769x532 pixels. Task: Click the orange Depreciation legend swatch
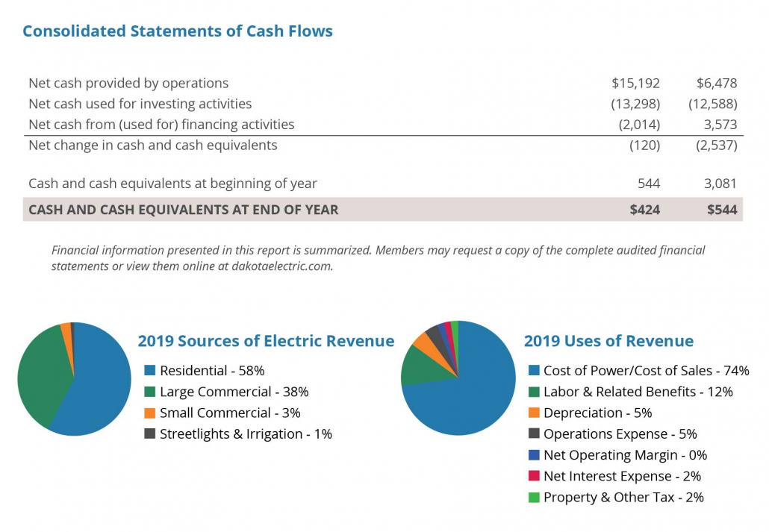tap(534, 413)
